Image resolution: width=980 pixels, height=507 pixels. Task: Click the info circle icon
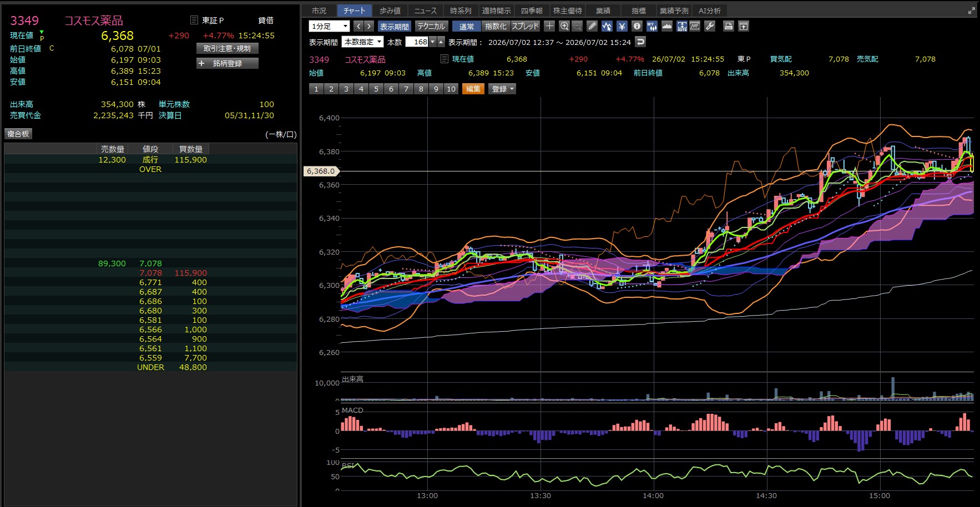coord(637,26)
